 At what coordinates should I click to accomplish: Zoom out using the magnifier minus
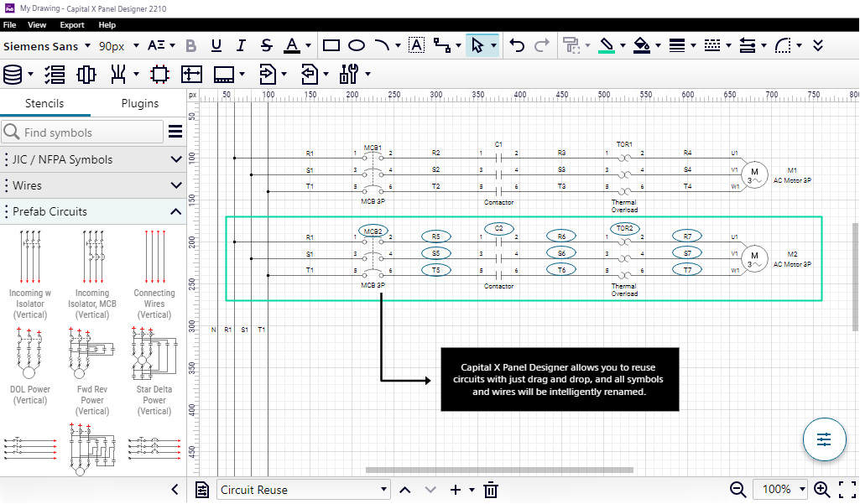[x=738, y=490]
